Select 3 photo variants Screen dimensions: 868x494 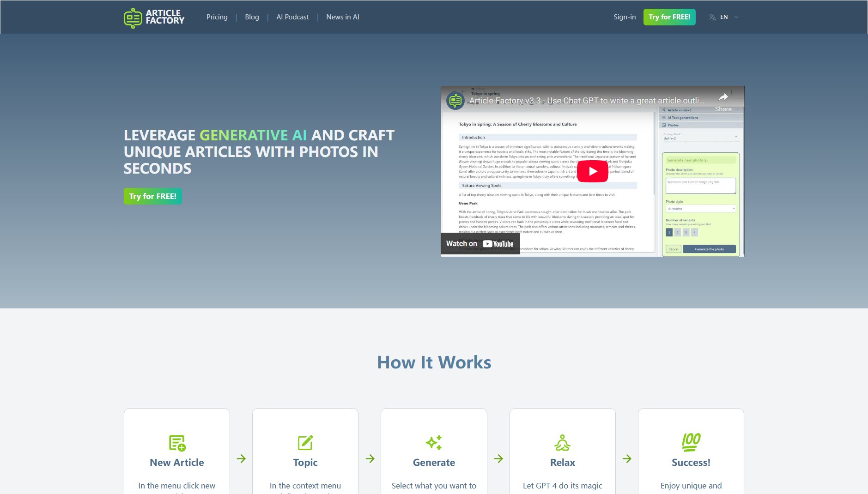point(686,233)
